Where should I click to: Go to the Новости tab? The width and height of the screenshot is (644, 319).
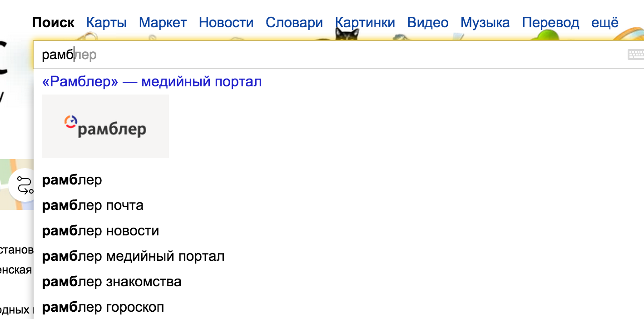tap(226, 23)
